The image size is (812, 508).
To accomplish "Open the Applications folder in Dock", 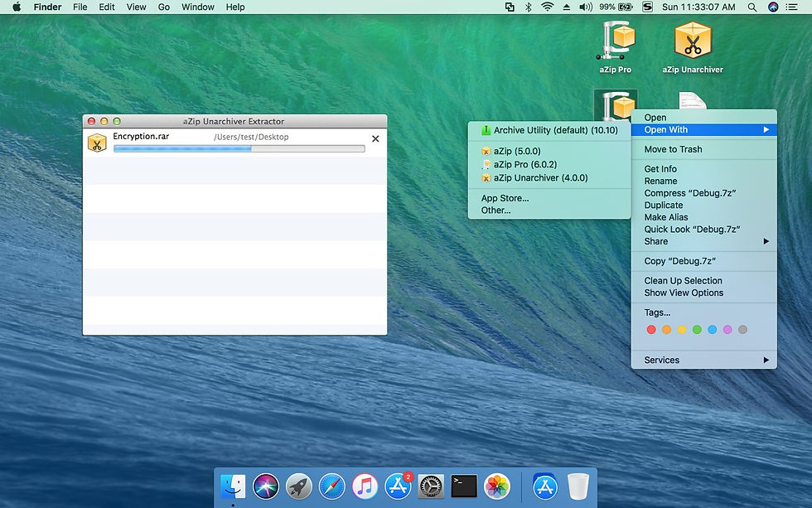I will pos(545,486).
